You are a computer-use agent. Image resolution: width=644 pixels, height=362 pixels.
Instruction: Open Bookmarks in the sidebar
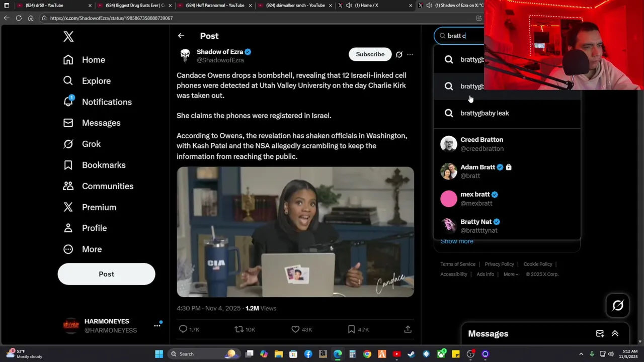click(94, 165)
